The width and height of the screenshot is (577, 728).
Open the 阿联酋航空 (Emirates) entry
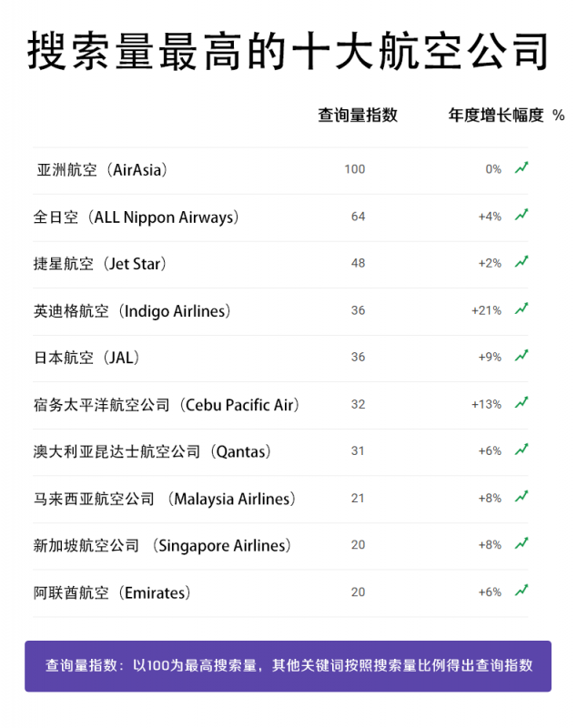point(113,593)
